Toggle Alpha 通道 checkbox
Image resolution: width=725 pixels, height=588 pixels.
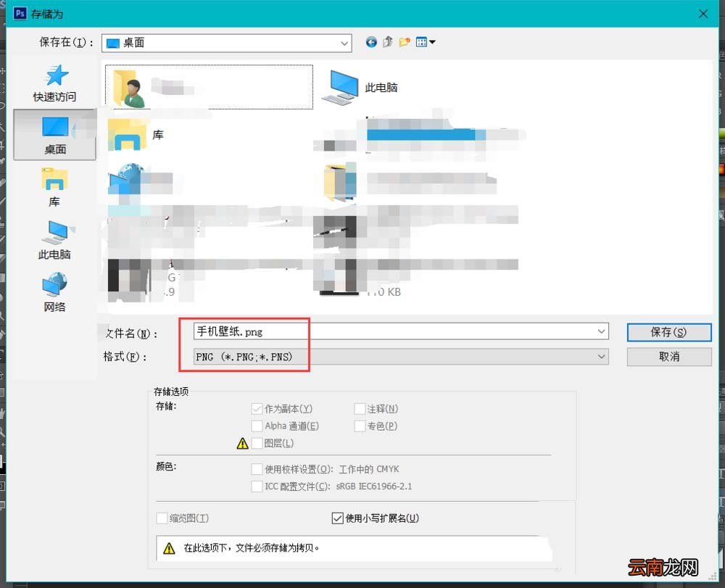[x=257, y=426]
